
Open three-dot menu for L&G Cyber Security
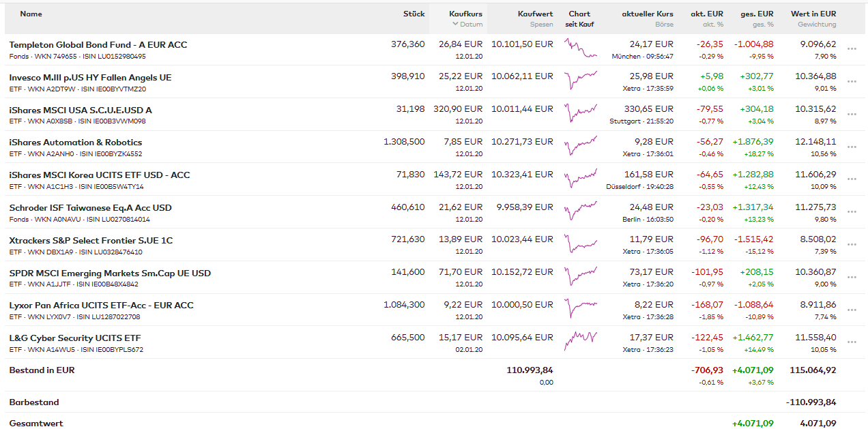(x=852, y=342)
